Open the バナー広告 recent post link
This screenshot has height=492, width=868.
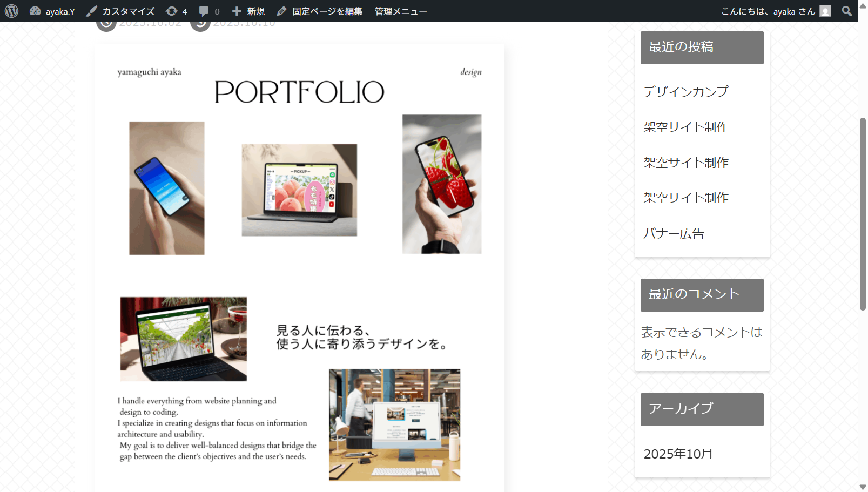(674, 234)
